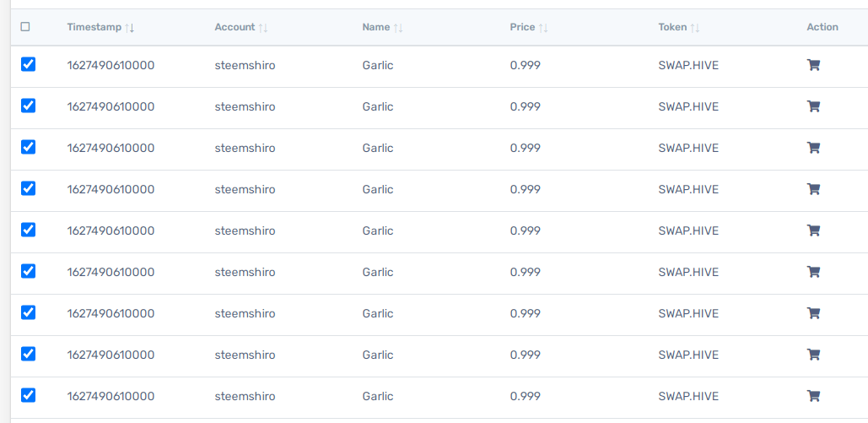868x423 pixels.
Task: Buy the second row Garlic via cart icon
Action: [813, 106]
